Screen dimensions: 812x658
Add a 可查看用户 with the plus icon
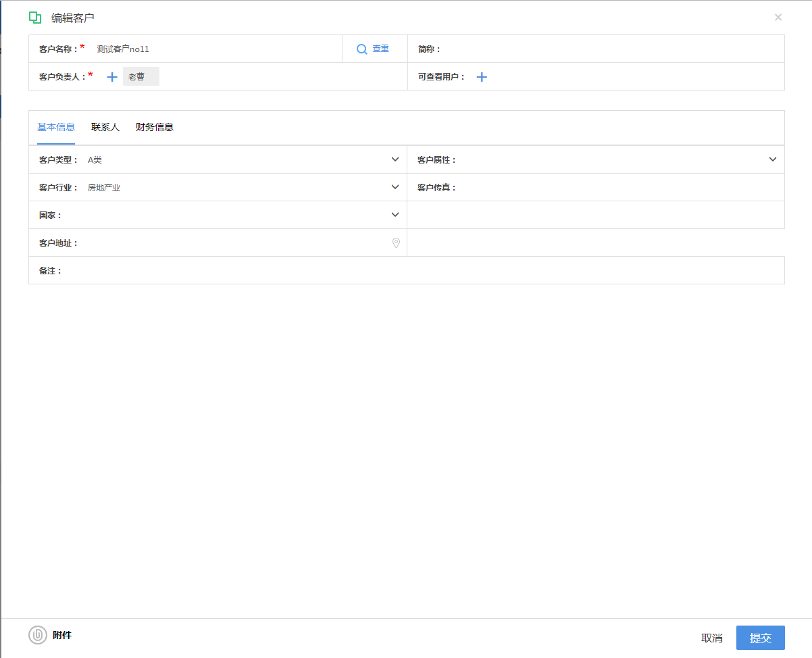[x=482, y=77]
